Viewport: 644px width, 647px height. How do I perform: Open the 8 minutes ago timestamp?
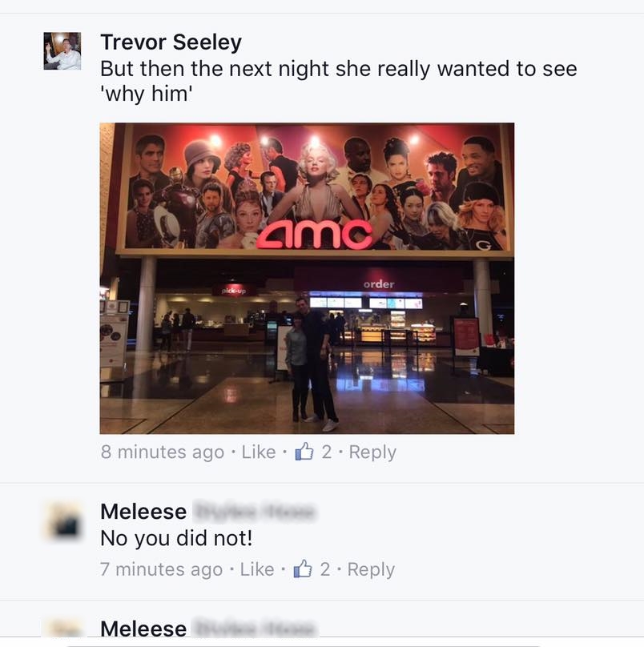pyautogui.click(x=163, y=452)
